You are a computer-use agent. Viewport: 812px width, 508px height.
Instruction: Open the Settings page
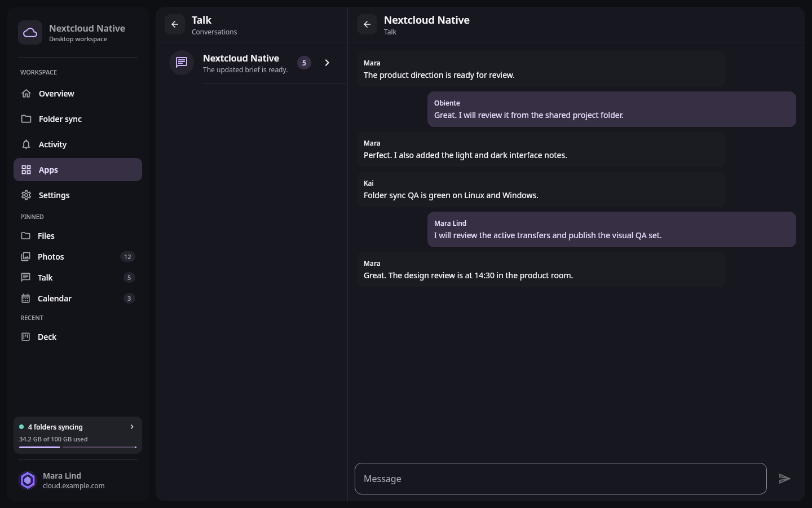(x=78, y=195)
